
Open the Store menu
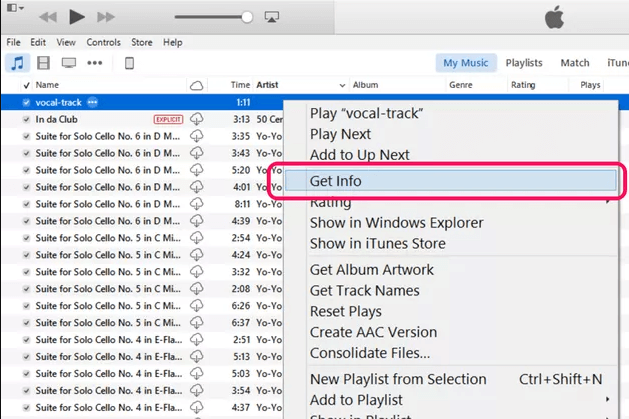[x=142, y=42]
